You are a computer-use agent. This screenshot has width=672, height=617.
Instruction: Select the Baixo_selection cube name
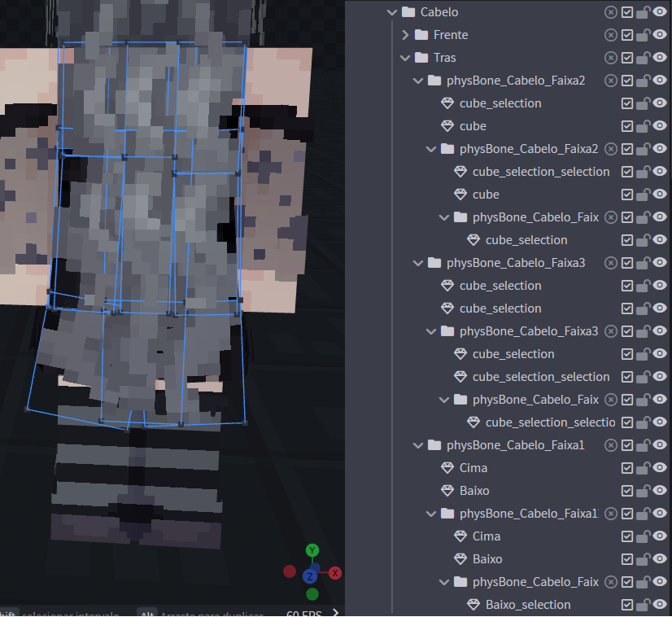[528, 605]
